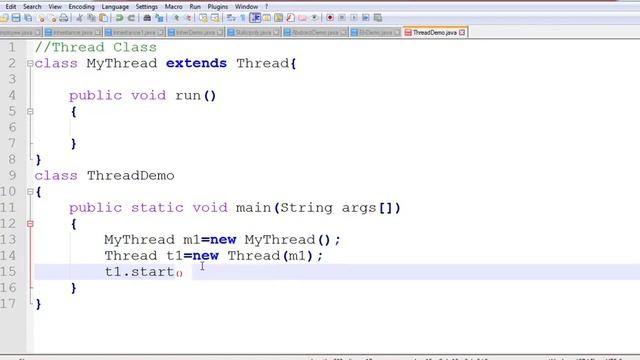Click 'main(String args[])' on line 11
The height and width of the screenshot is (360, 640).
coord(318,208)
